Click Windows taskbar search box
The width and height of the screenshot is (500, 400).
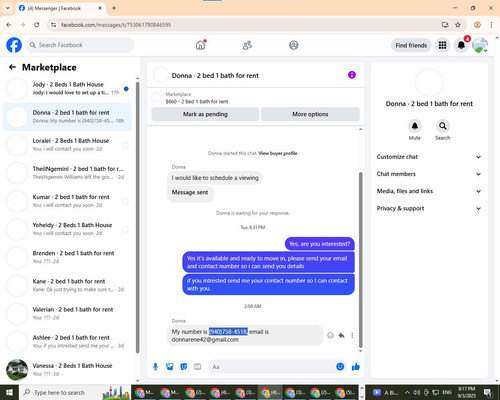(75, 392)
